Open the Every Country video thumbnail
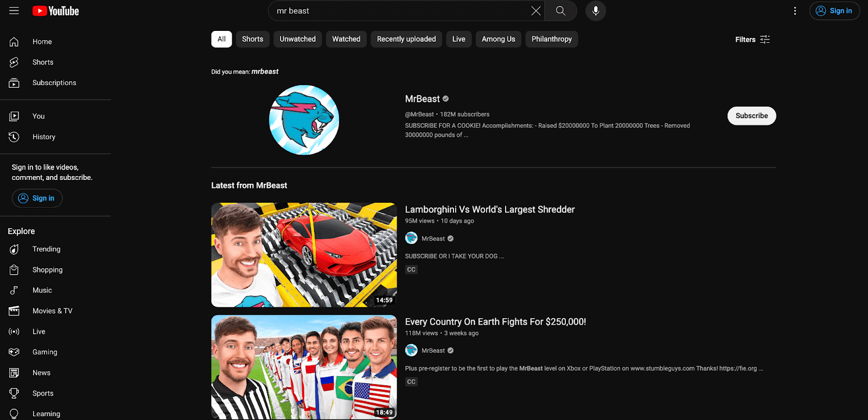 coord(304,367)
